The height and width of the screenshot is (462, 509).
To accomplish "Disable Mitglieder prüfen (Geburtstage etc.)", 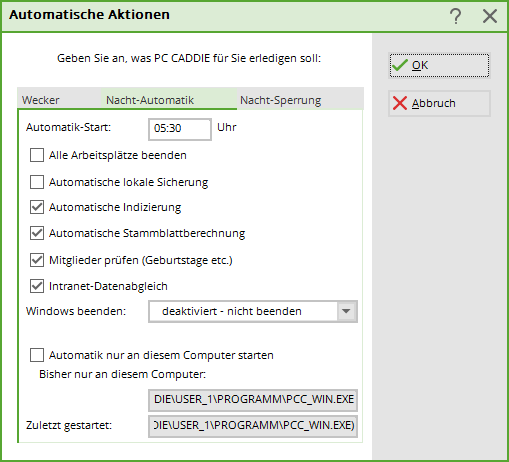I will pos(37,260).
